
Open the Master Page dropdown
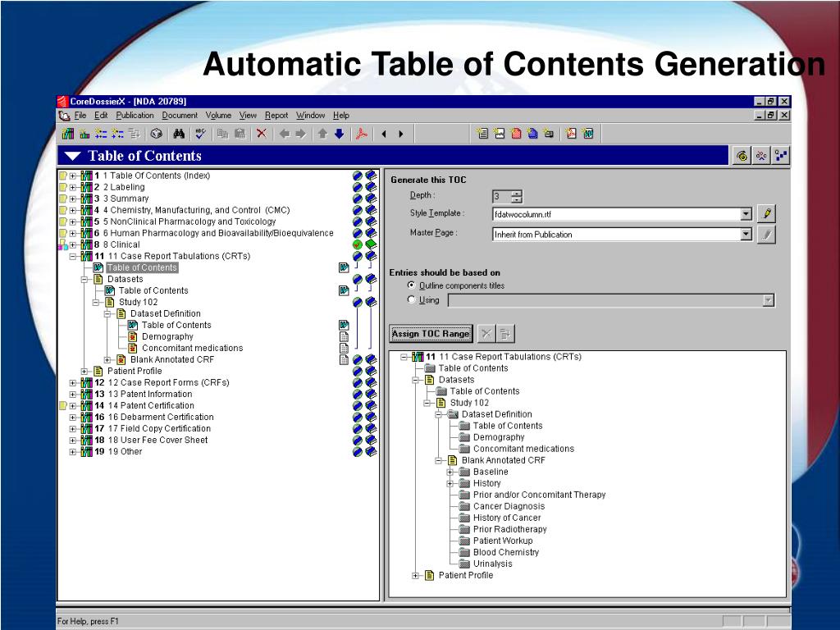click(746, 234)
